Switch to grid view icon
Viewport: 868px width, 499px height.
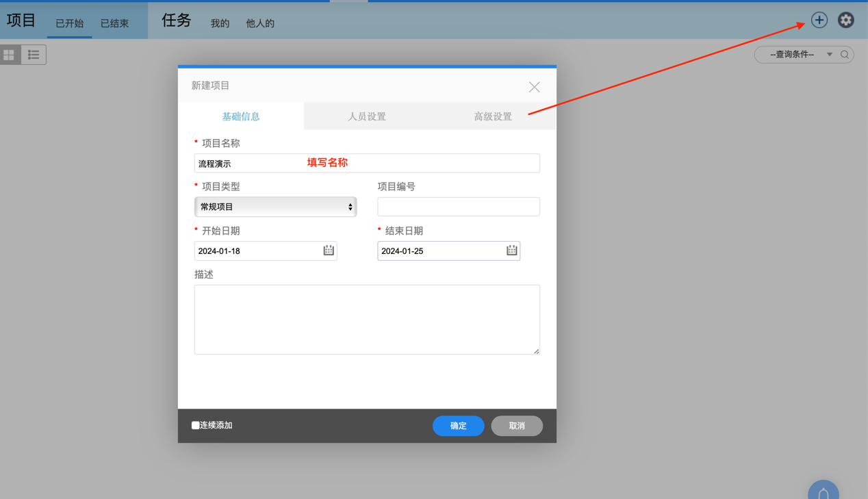9,54
